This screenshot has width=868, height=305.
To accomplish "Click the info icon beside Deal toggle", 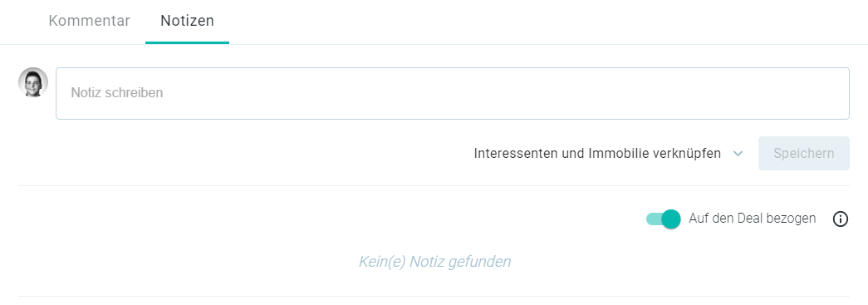I will 840,219.
